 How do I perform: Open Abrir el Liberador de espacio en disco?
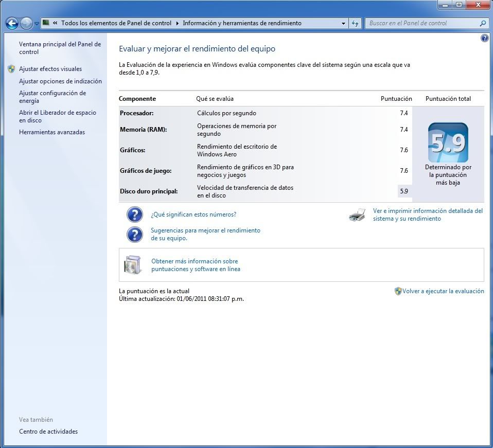[x=58, y=116]
